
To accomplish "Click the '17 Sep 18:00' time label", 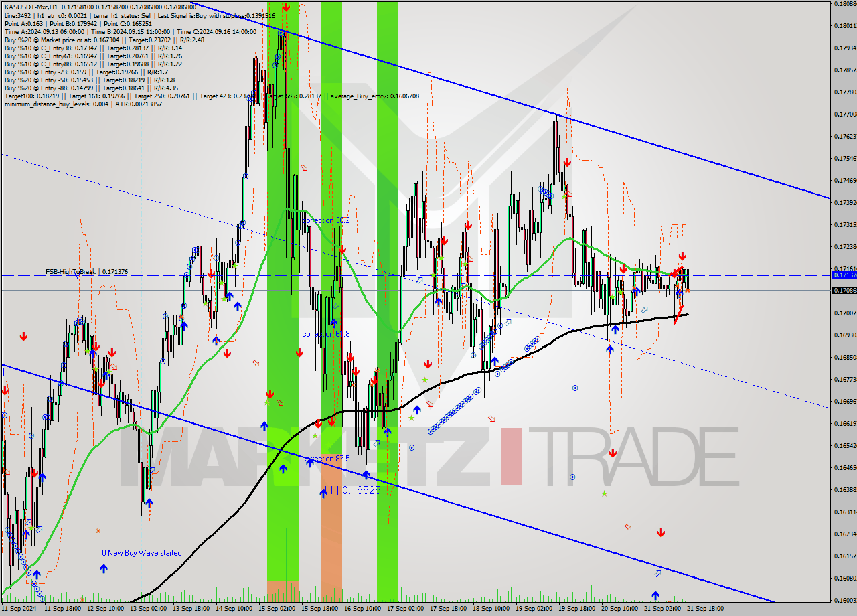I will point(447,609).
